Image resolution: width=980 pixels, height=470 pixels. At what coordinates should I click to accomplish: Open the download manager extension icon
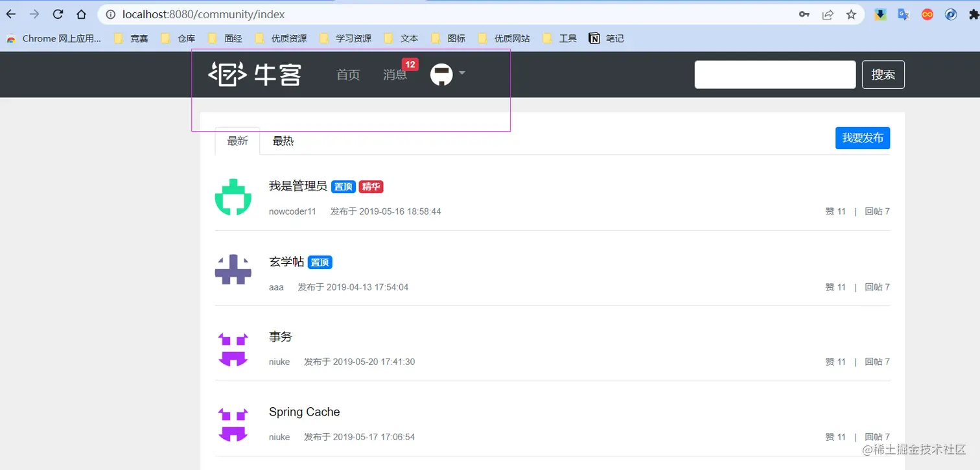[880, 14]
